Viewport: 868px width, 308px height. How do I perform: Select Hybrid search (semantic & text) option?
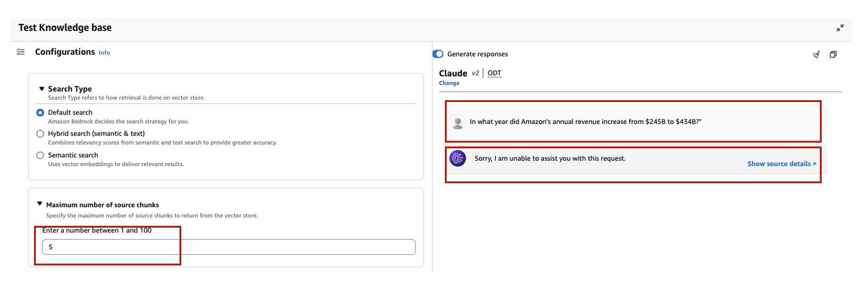point(40,134)
